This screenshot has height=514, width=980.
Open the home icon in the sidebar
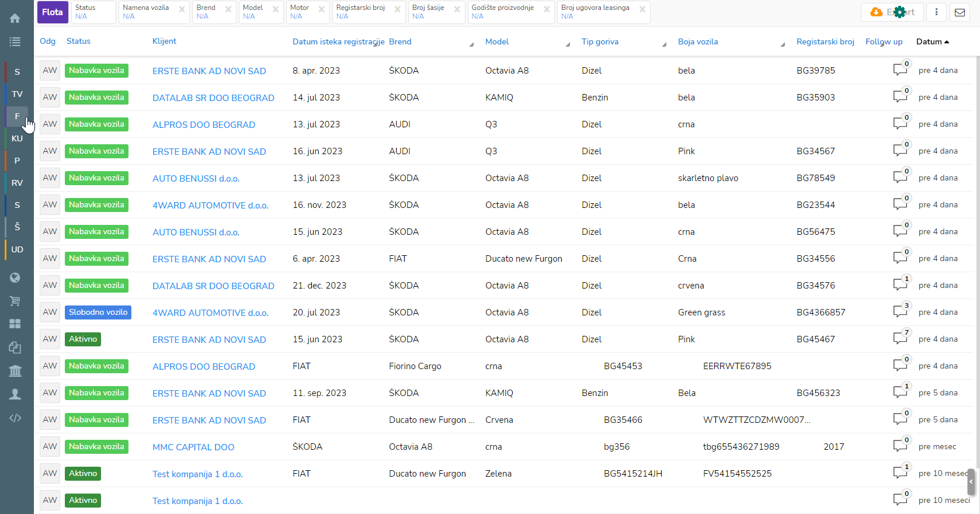(x=15, y=18)
